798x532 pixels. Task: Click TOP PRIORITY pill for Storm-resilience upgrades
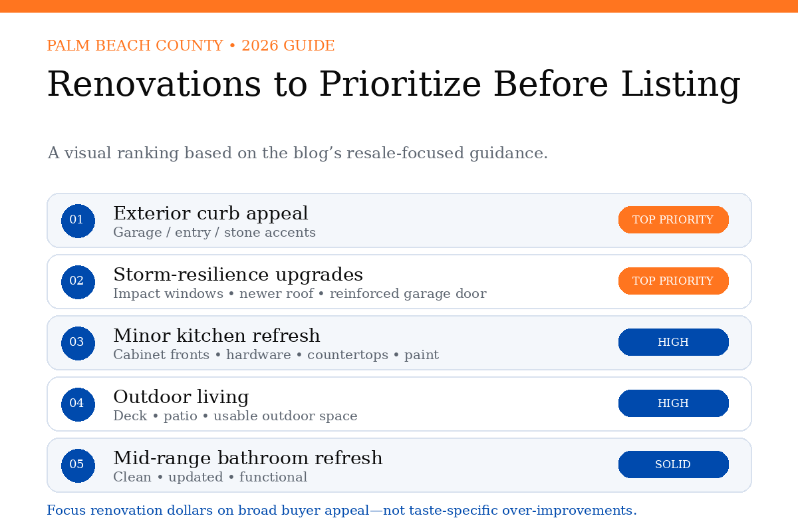click(674, 281)
